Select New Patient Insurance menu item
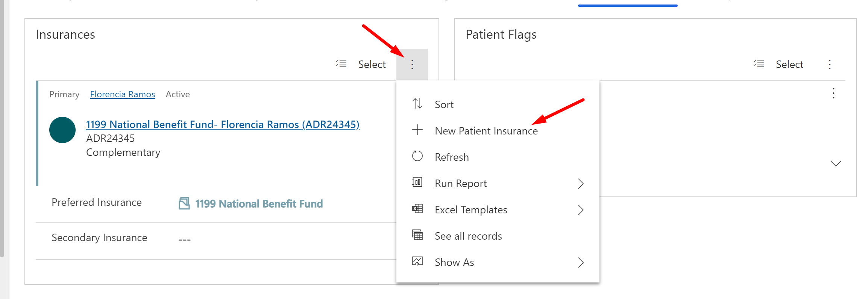The width and height of the screenshot is (868, 299). click(498, 131)
